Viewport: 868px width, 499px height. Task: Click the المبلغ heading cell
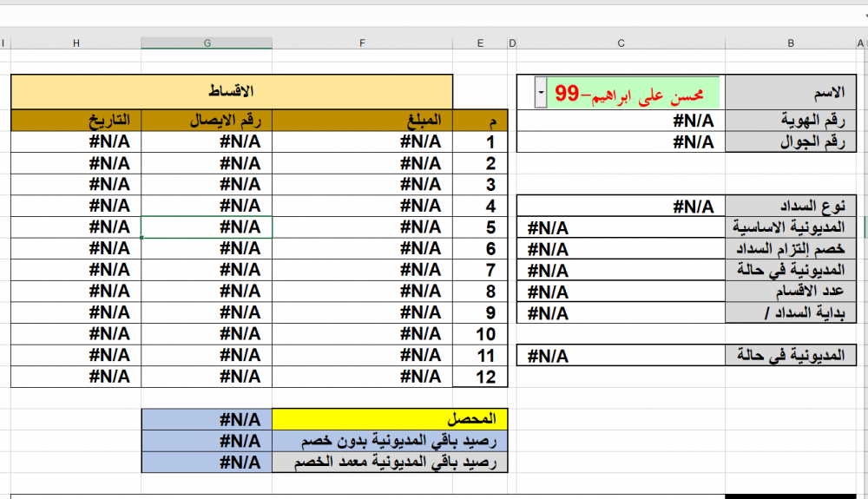[362, 121]
